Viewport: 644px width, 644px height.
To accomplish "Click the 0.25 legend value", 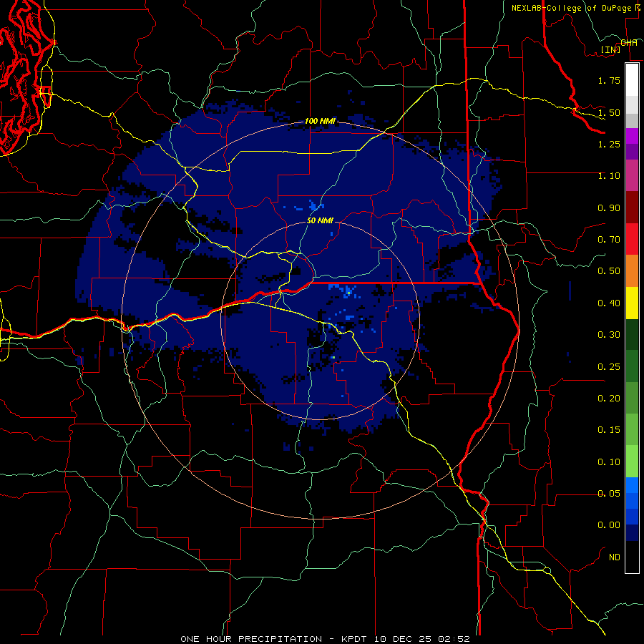I will tap(609, 367).
